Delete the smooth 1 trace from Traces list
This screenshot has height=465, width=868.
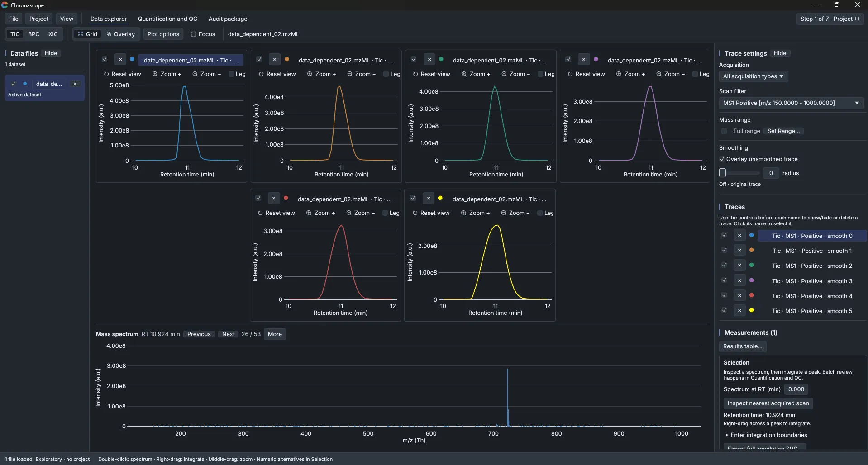tap(739, 251)
